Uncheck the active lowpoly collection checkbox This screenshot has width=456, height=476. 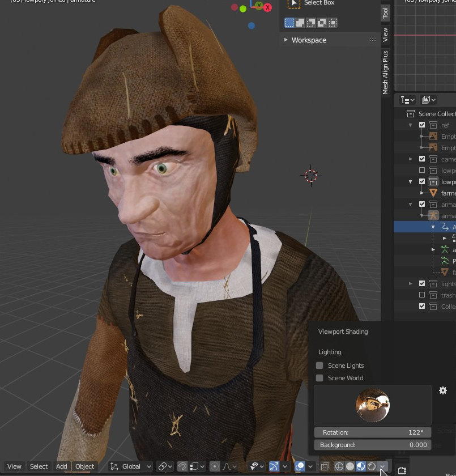421,181
